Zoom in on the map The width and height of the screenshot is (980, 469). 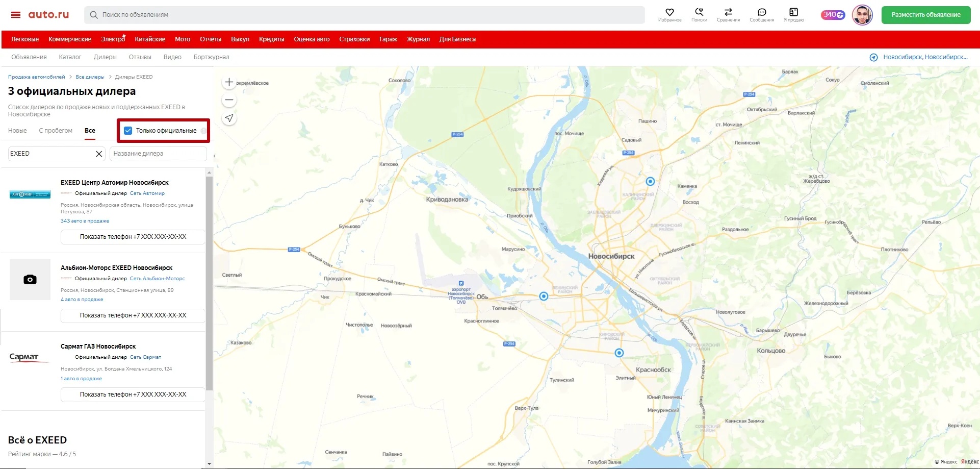(229, 82)
